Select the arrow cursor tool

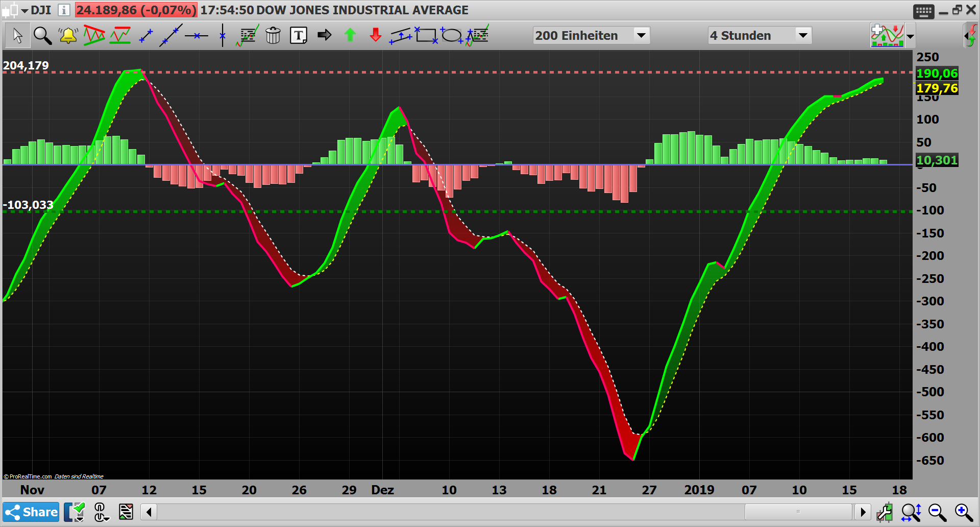[17, 36]
